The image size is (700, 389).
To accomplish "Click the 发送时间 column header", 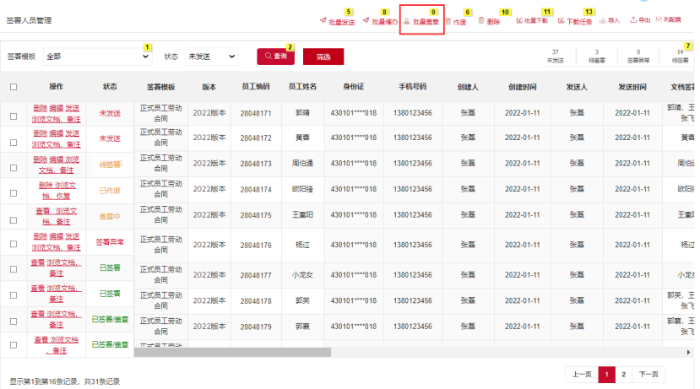I will tap(632, 87).
